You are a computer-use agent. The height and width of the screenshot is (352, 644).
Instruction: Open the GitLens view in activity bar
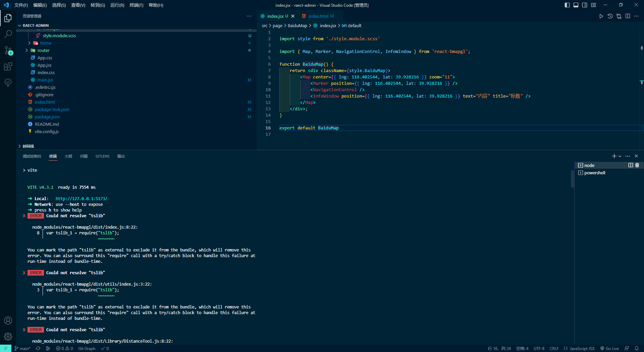[x=8, y=82]
